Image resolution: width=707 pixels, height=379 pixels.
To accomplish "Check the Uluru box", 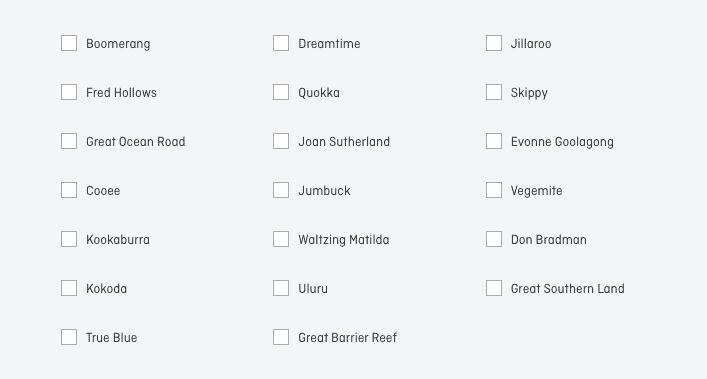I will [x=281, y=288].
